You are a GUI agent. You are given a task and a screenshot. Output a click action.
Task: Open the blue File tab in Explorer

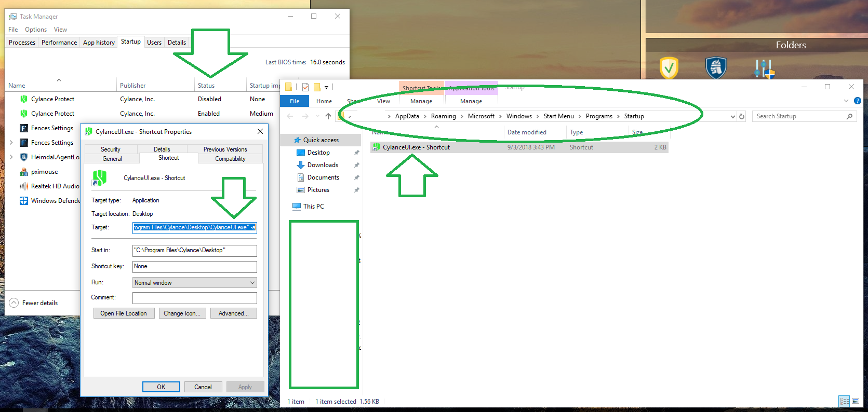point(295,101)
